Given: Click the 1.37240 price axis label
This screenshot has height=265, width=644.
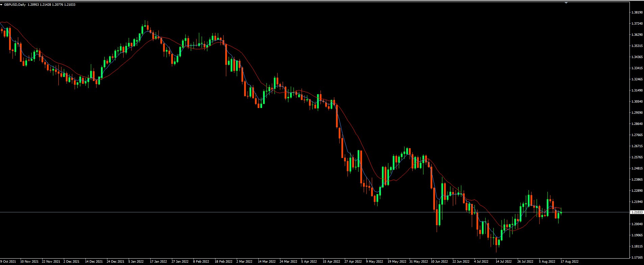Looking at the screenshot, I should tap(637, 24).
